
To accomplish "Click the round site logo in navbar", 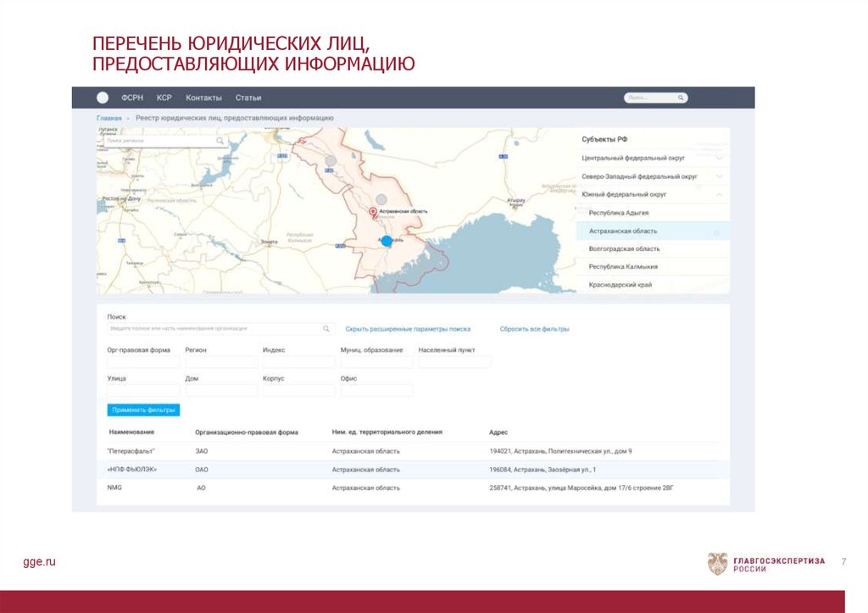I will click(103, 98).
